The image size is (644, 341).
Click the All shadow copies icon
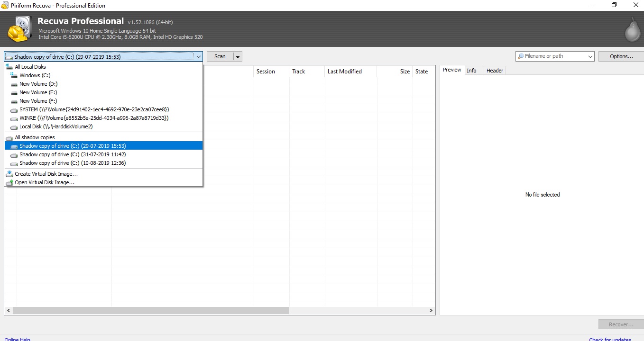(9, 138)
